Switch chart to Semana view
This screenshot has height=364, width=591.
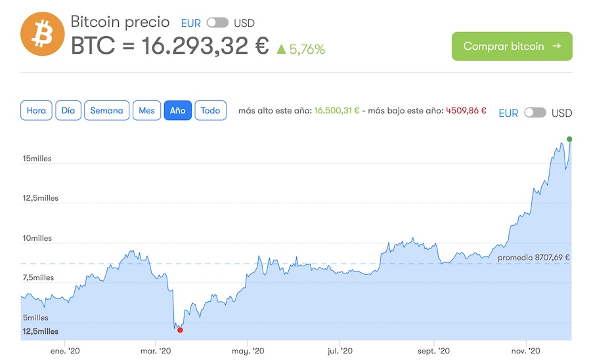[106, 110]
